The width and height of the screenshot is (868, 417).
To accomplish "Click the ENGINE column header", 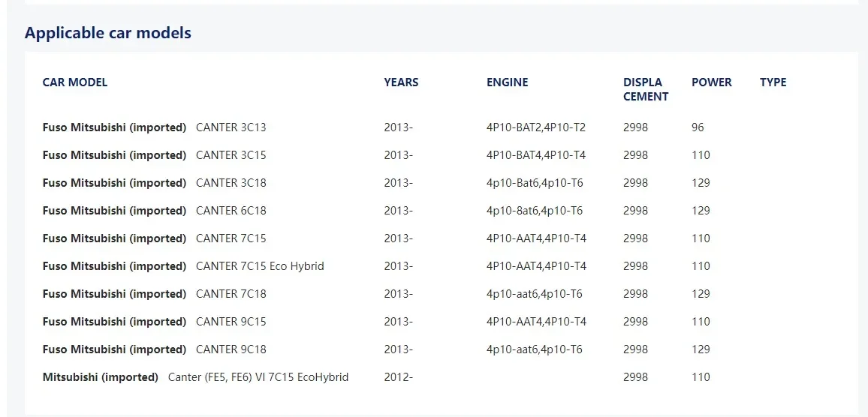I will [507, 82].
